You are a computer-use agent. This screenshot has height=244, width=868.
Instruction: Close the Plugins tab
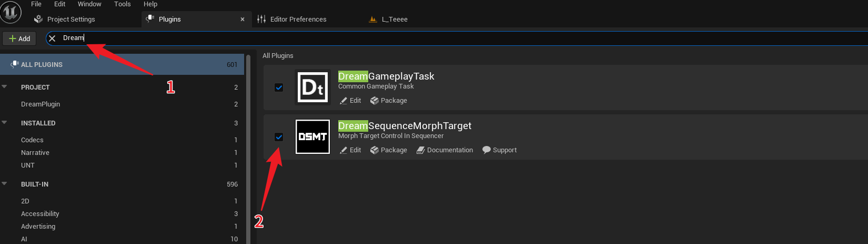(x=243, y=19)
